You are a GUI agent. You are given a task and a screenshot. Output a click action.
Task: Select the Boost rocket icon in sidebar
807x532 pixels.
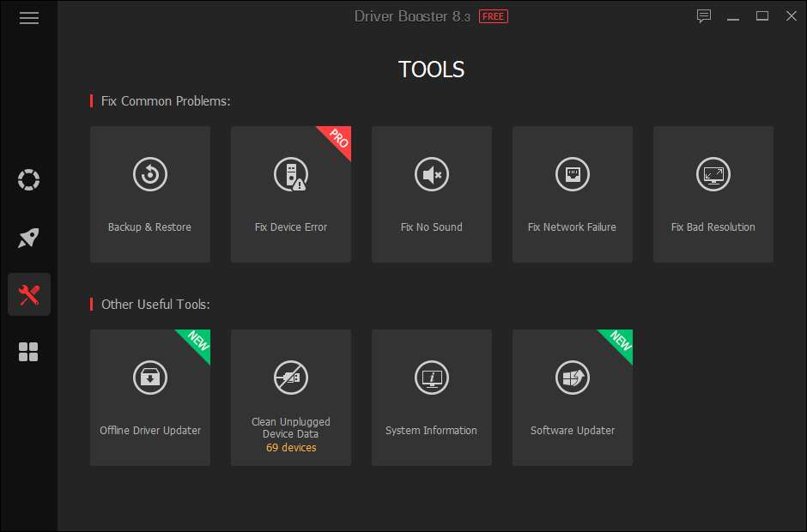pos(28,237)
